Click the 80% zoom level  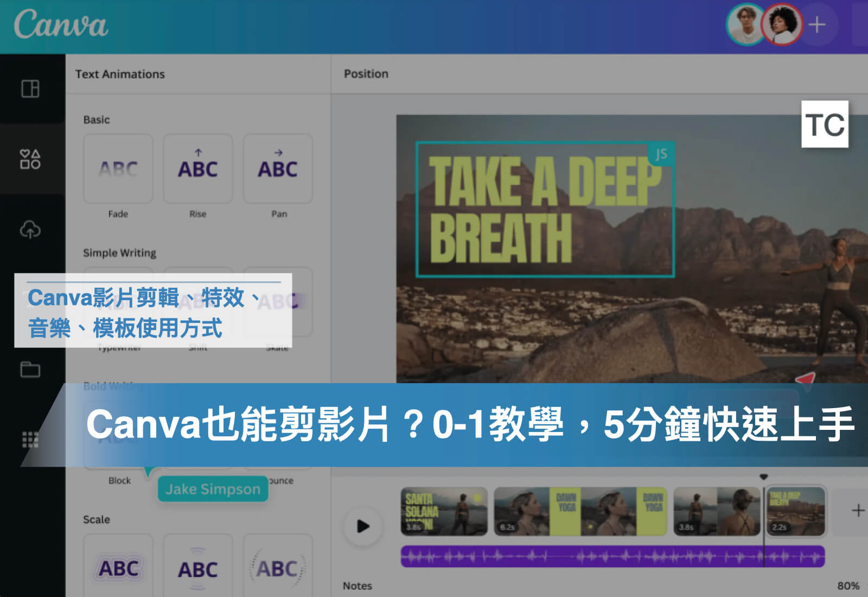click(x=848, y=586)
